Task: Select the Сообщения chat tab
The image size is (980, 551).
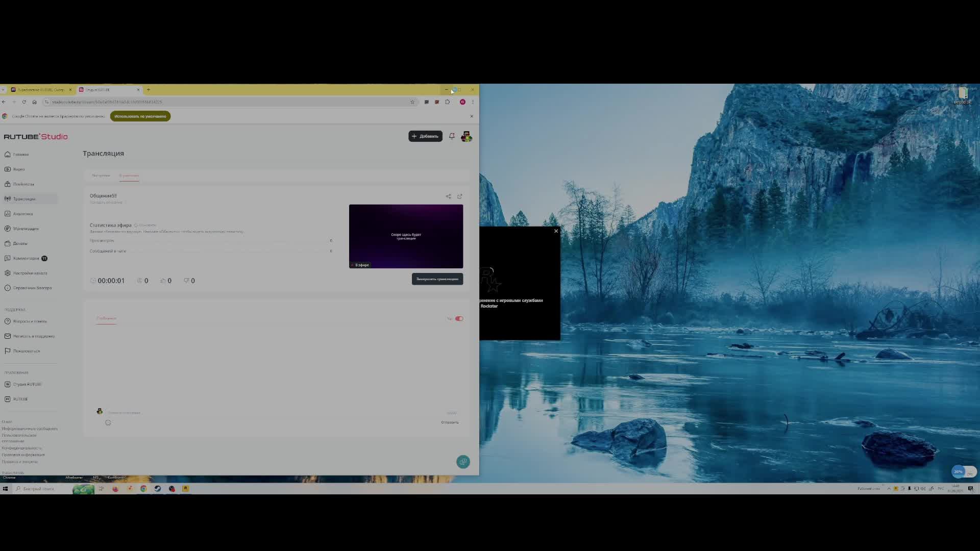Action: point(106,318)
